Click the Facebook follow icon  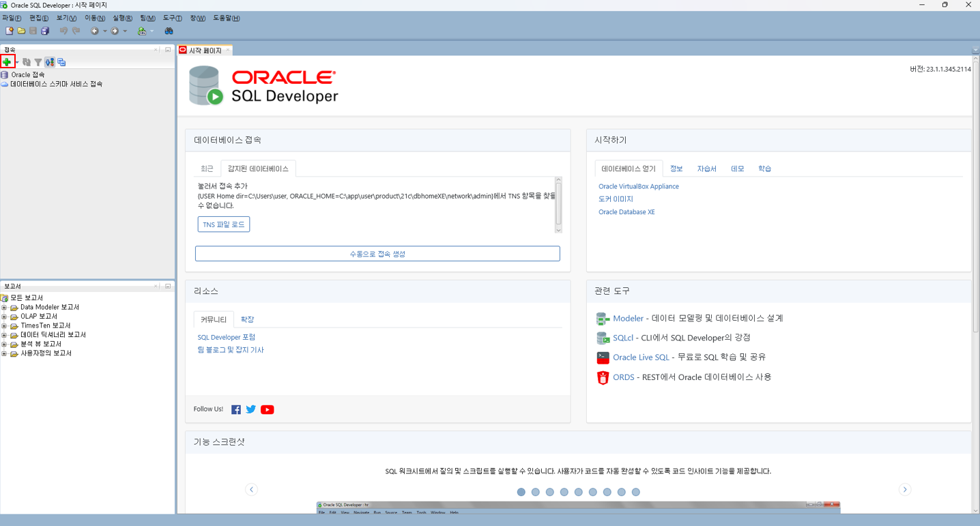pyautogui.click(x=236, y=409)
